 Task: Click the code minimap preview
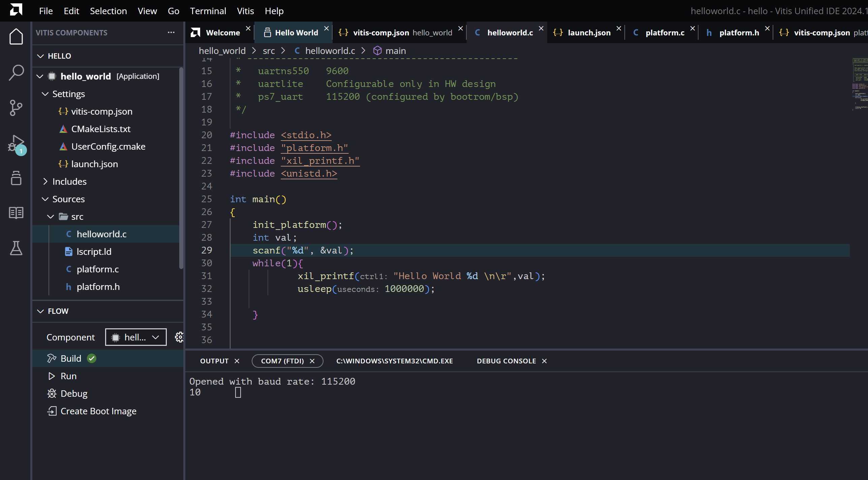(x=860, y=84)
